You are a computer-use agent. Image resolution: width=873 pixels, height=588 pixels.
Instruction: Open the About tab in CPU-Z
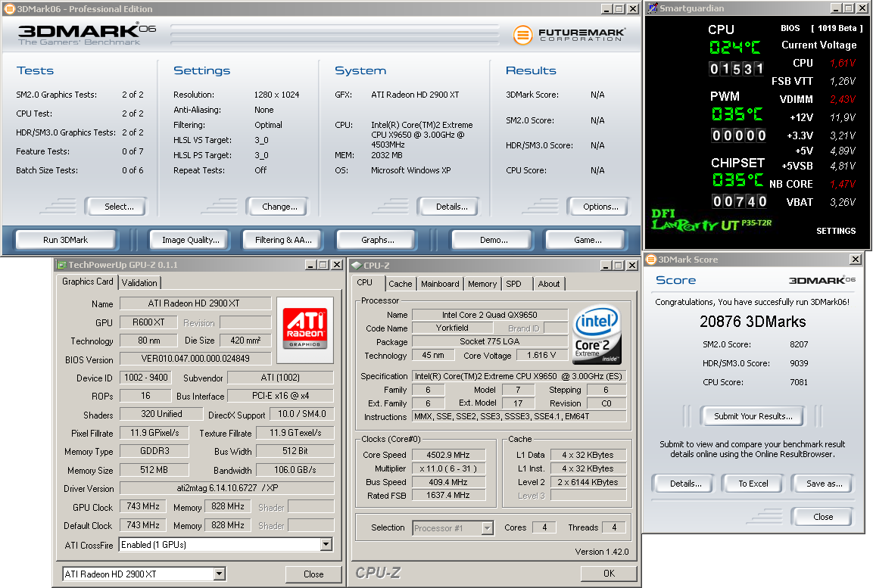coord(549,284)
